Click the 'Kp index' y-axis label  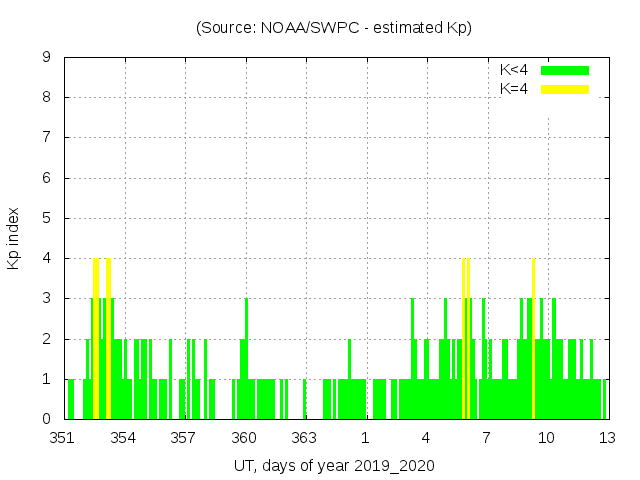pyautogui.click(x=14, y=239)
